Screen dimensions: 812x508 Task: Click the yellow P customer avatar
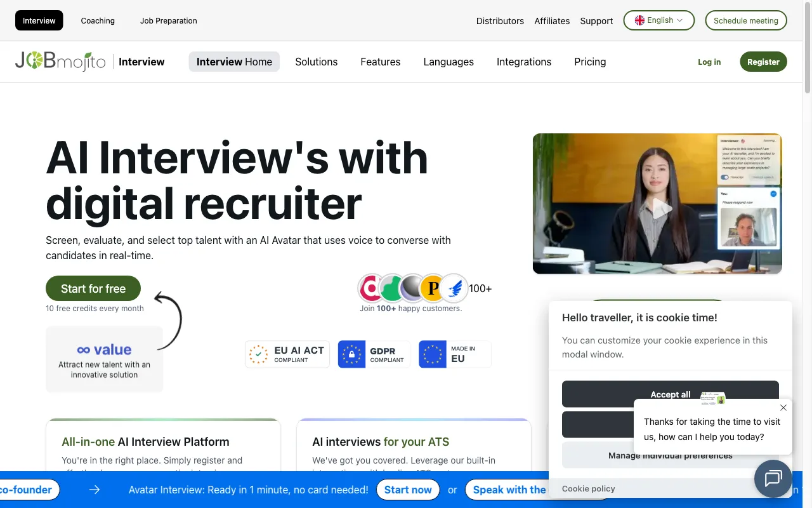[x=433, y=288]
